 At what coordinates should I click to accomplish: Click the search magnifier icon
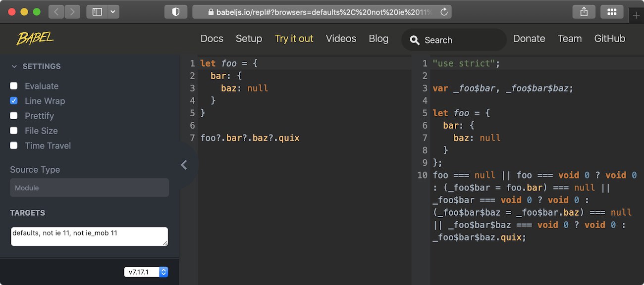pyautogui.click(x=415, y=40)
